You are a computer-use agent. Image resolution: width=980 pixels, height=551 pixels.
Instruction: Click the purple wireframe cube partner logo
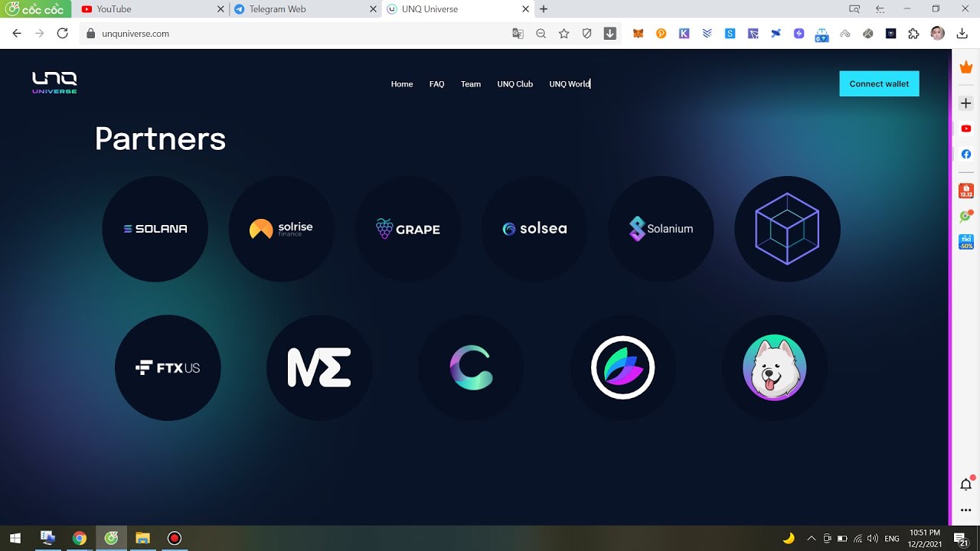click(787, 229)
